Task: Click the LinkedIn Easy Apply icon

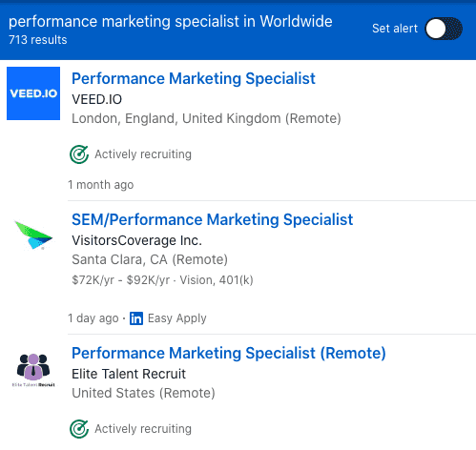Action: click(136, 318)
